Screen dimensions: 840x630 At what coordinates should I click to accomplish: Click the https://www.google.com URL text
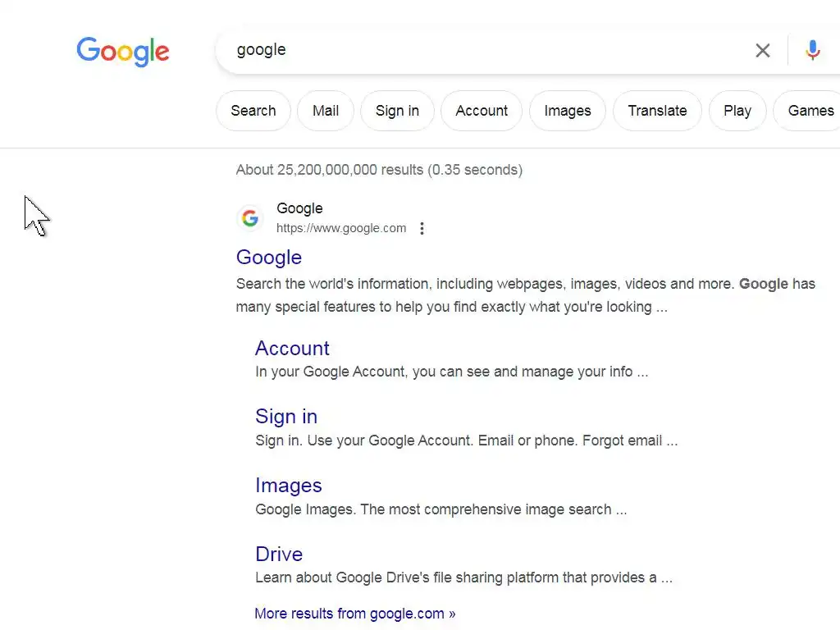coord(341,228)
